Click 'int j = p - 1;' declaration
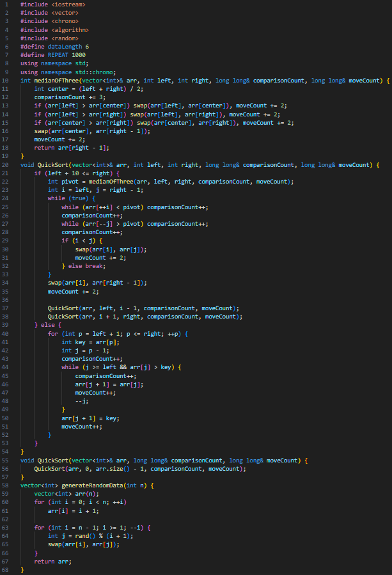 (x=86, y=351)
